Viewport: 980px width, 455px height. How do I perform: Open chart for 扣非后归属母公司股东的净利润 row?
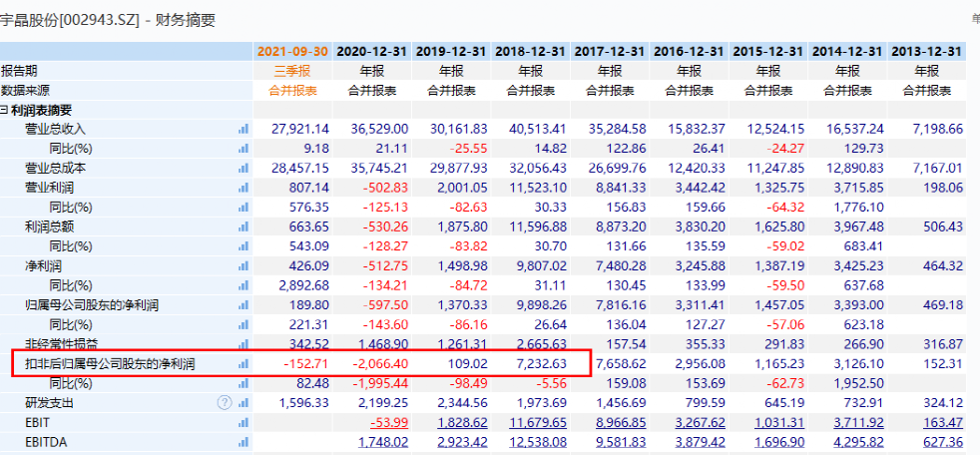coord(243,364)
